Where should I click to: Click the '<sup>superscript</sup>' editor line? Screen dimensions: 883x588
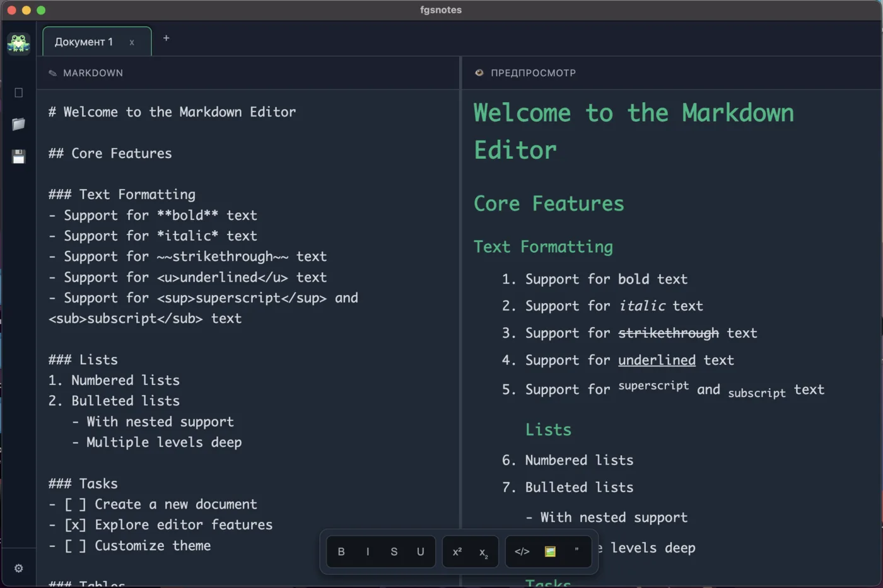pyautogui.click(x=203, y=297)
